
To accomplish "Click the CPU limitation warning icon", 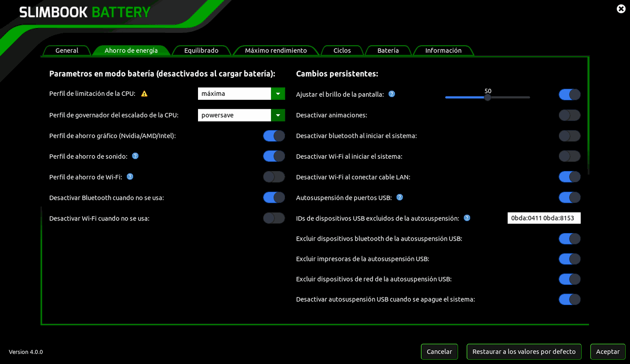I will click(x=144, y=94).
